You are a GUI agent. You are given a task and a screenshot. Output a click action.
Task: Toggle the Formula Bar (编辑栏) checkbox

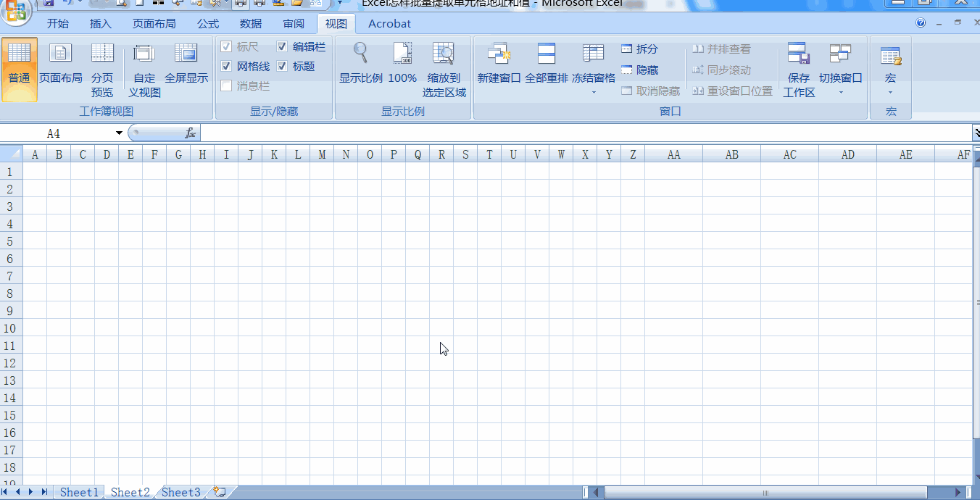[x=282, y=47]
